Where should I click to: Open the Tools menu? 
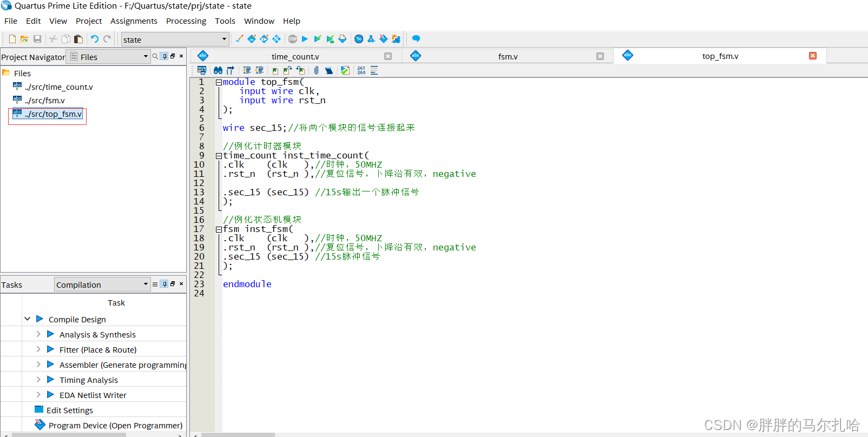pyautogui.click(x=225, y=21)
